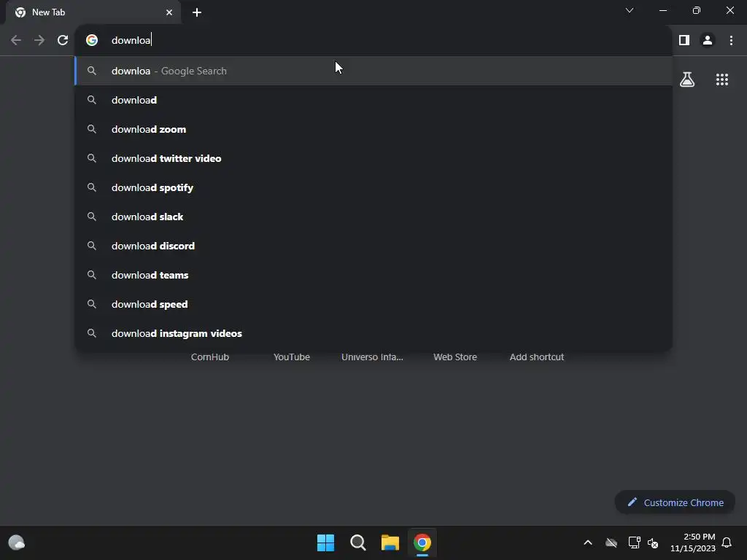Open the Google apps grid
Screen dimensions: 747x560
pos(722,79)
